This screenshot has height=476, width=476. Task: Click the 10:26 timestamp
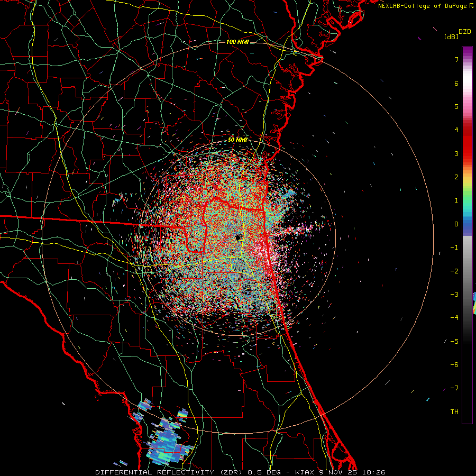373,472
